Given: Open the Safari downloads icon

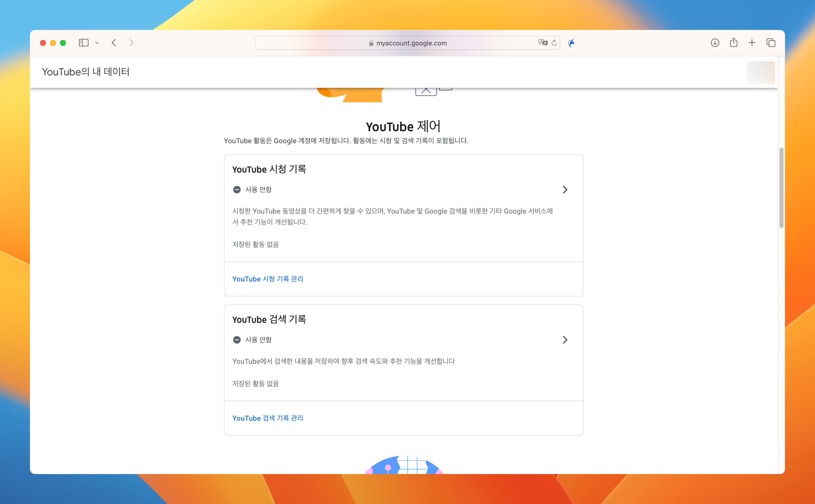Looking at the screenshot, I should click(715, 43).
